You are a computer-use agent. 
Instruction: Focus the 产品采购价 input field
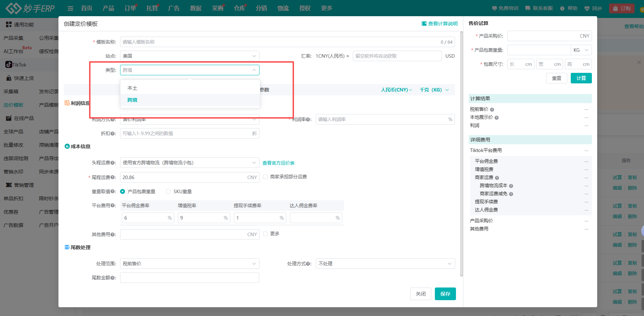[550, 36]
